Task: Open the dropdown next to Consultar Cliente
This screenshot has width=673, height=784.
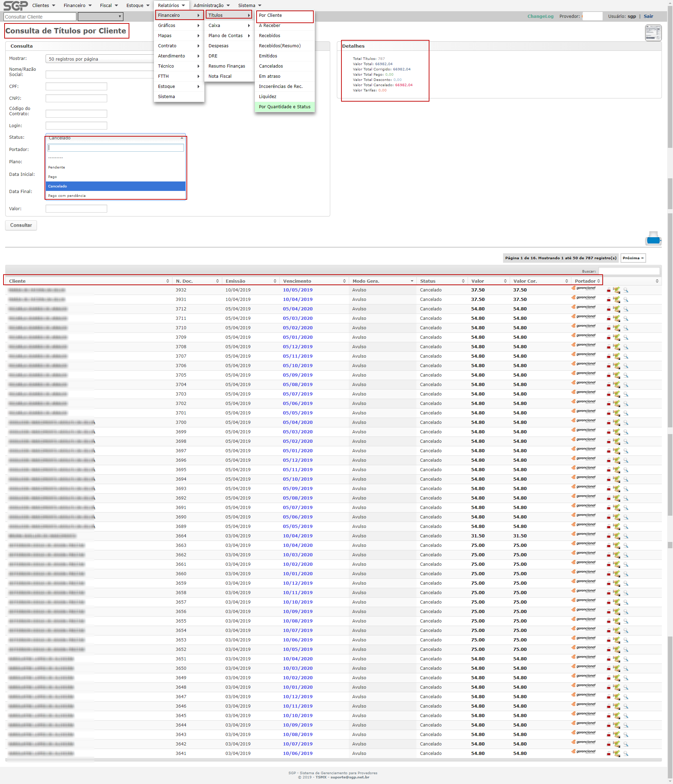Action: (100, 17)
